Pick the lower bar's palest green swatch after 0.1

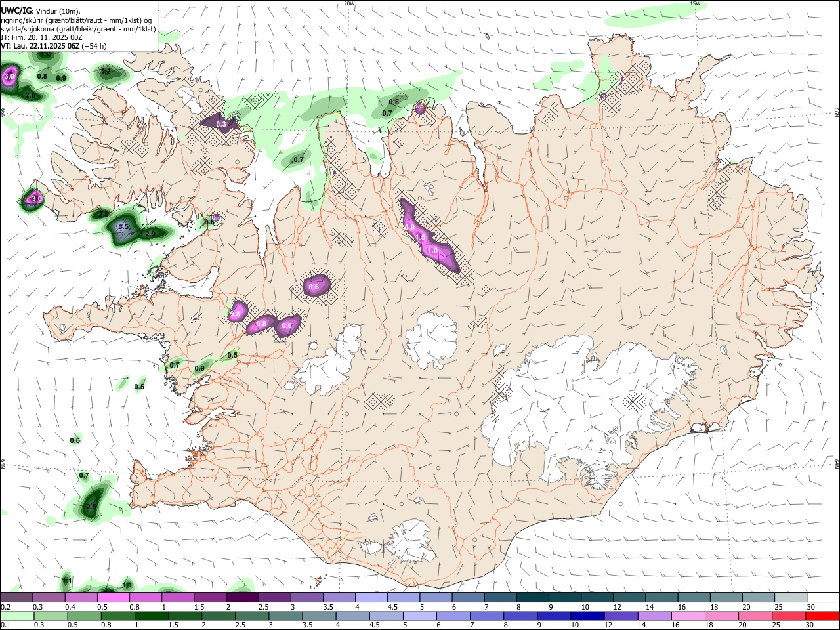[16, 616]
